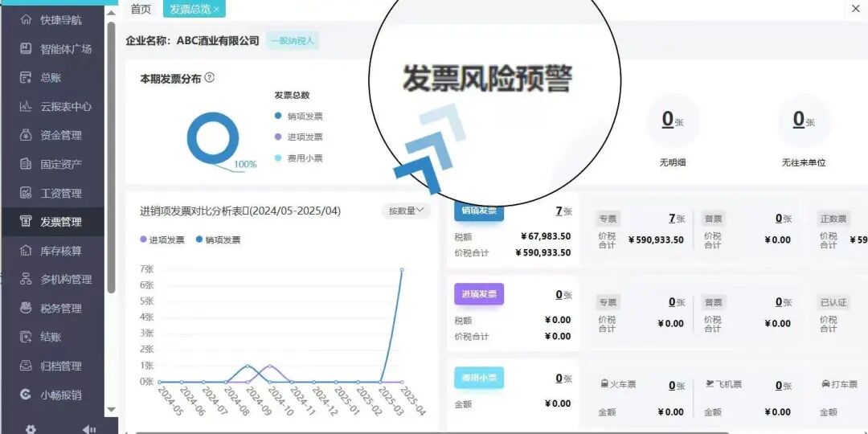
Task: Click the 结账 icon in sidebar
Action: (x=26, y=337)
